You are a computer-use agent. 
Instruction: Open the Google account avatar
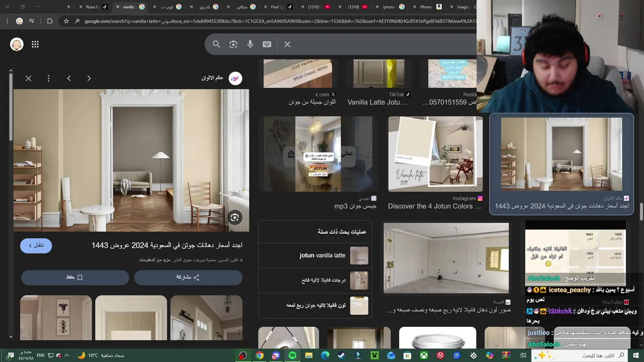tap(17, 44)
